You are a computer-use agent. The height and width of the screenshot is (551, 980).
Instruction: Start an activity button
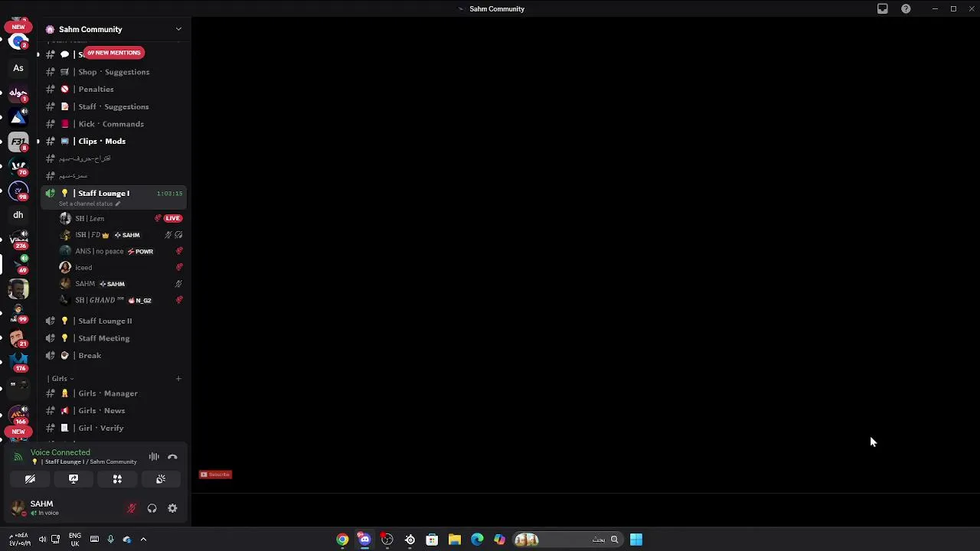click(117, 479)
